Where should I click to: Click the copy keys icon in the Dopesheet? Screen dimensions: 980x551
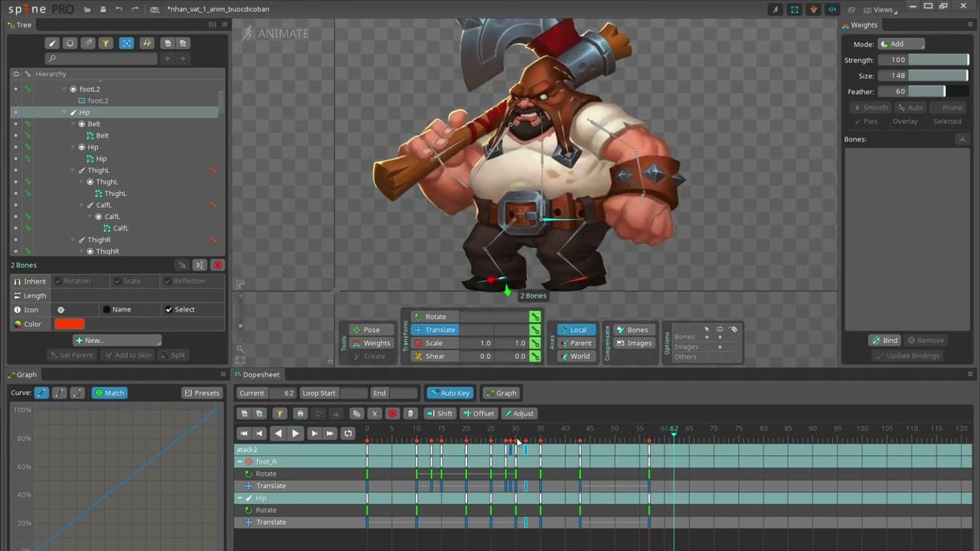pyautogui.click(x=356, y=413)
